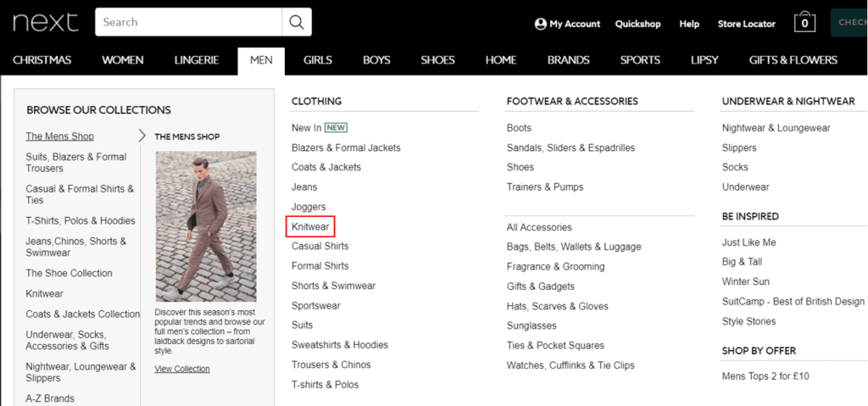The image size is (868, 406).
Task: Open the LINGERIE menu tab
Action: [x=197, y=60]
